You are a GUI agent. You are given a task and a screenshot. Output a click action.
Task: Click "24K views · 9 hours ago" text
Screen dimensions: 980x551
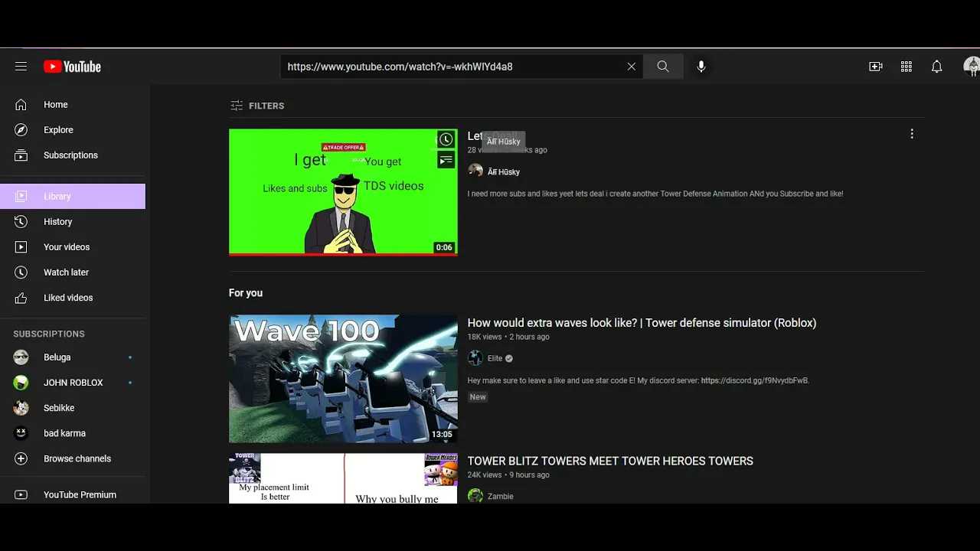508,475
